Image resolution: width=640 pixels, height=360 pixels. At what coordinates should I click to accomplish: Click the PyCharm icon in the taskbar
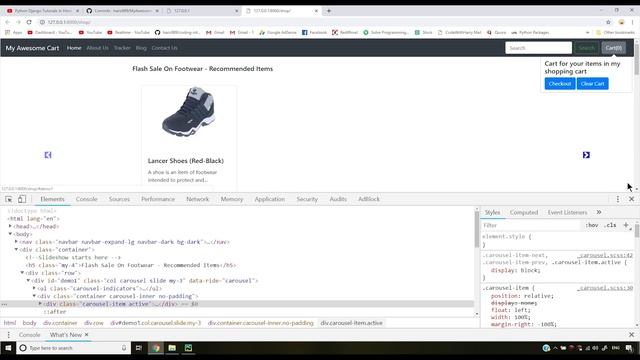188,348
